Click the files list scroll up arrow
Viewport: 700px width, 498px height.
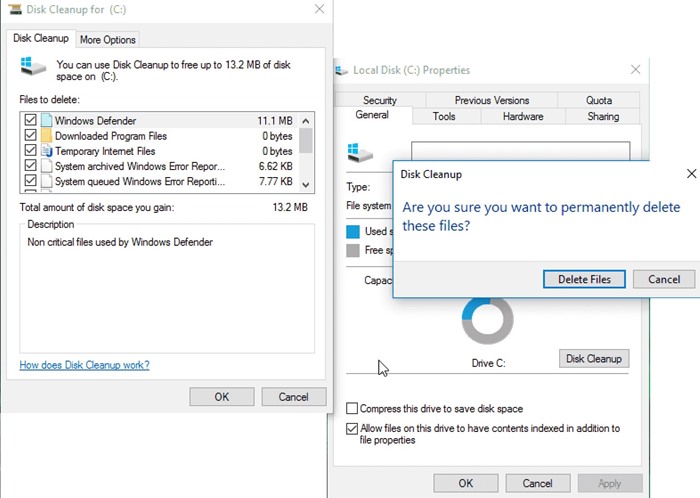306,120
